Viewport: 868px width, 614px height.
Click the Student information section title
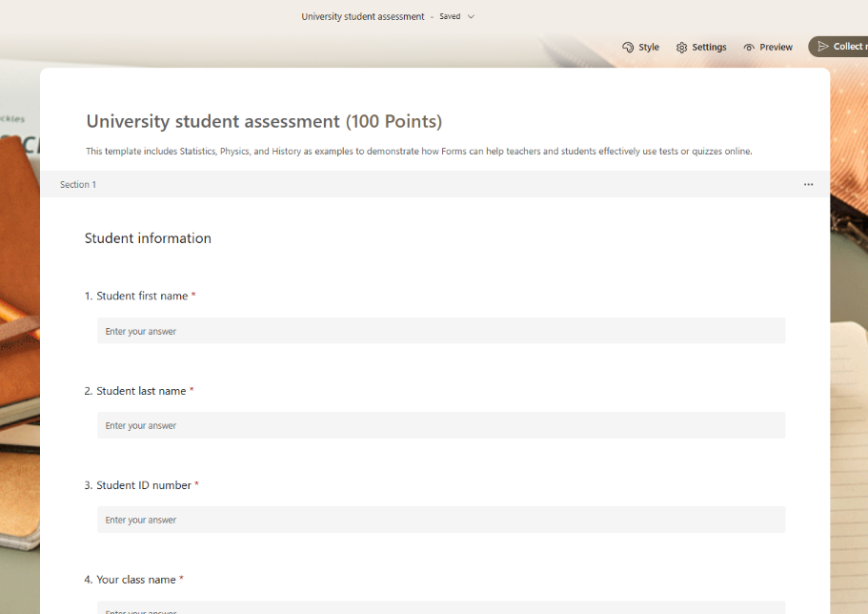point(148,237)
